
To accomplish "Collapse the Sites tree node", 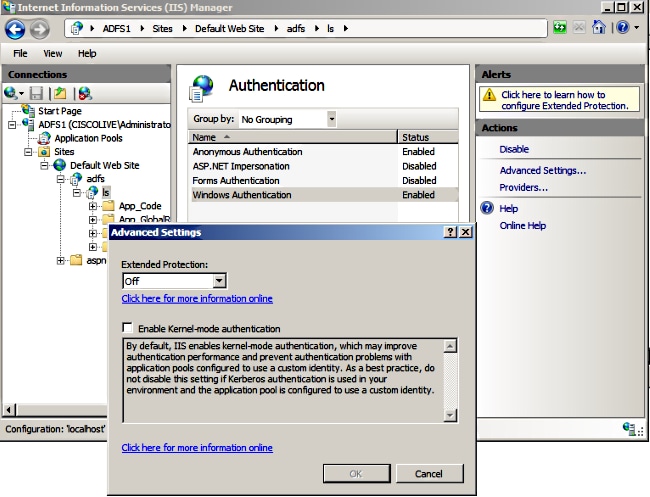I will click(x=28, y=152).
